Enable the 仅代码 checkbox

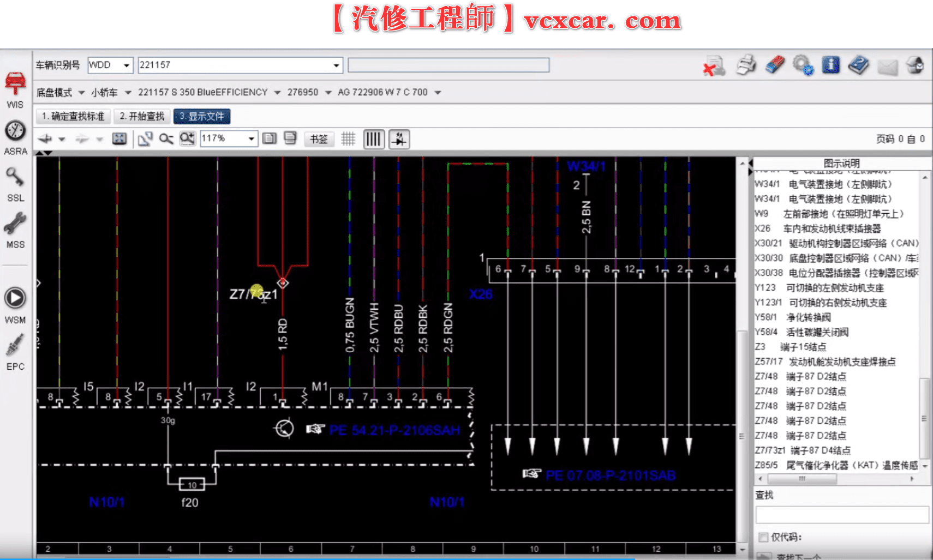762,537
